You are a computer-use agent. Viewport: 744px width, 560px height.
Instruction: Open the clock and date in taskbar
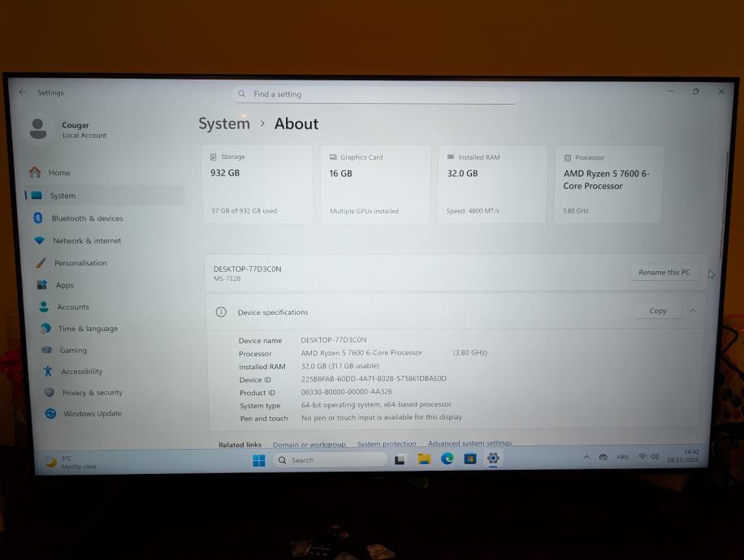683,455
